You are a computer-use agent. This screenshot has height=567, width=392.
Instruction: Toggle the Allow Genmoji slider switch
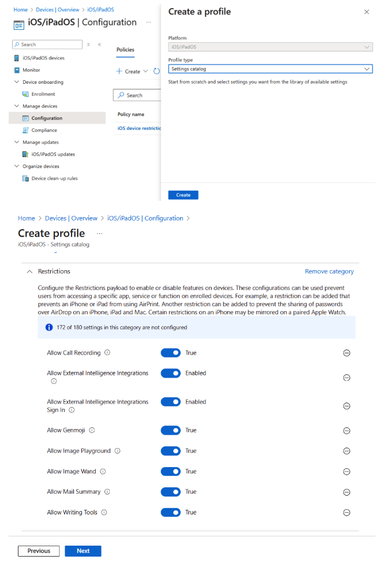point(171,430)
